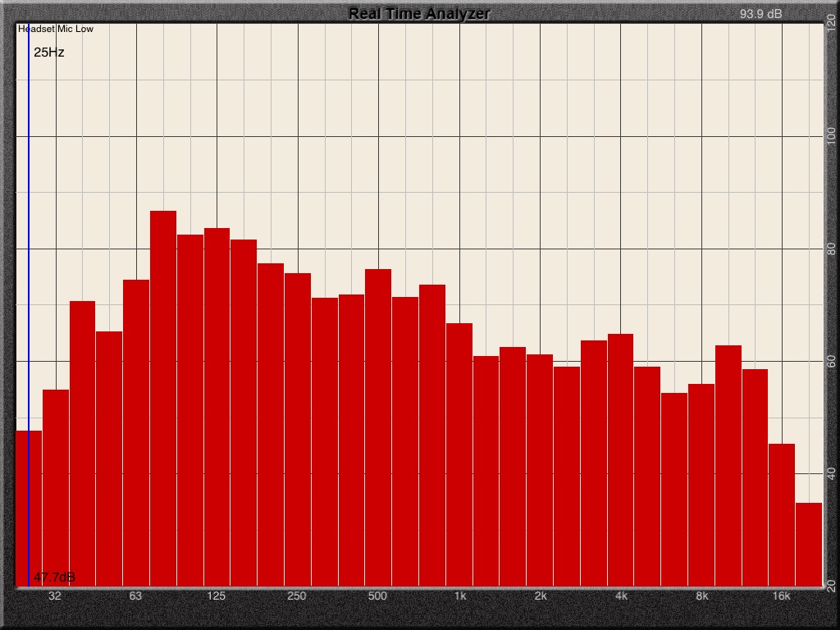Select the bar above the 4k label
Screen dimensions: 840x630
click(x=620, y=459)
